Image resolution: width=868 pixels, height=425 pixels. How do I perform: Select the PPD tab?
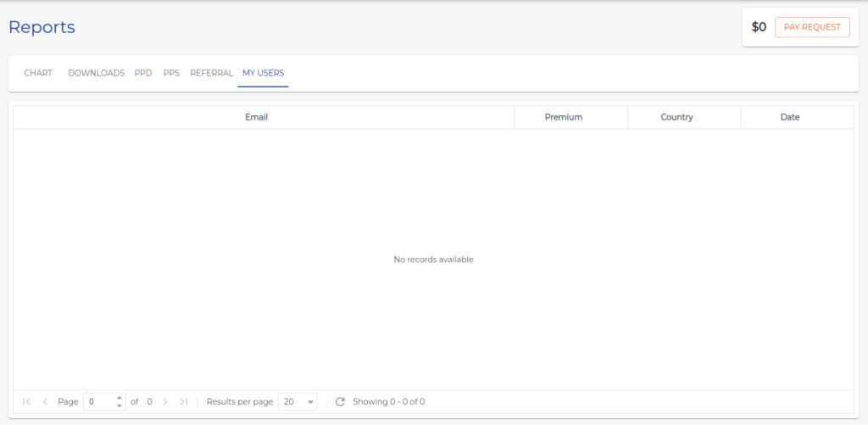143,73
